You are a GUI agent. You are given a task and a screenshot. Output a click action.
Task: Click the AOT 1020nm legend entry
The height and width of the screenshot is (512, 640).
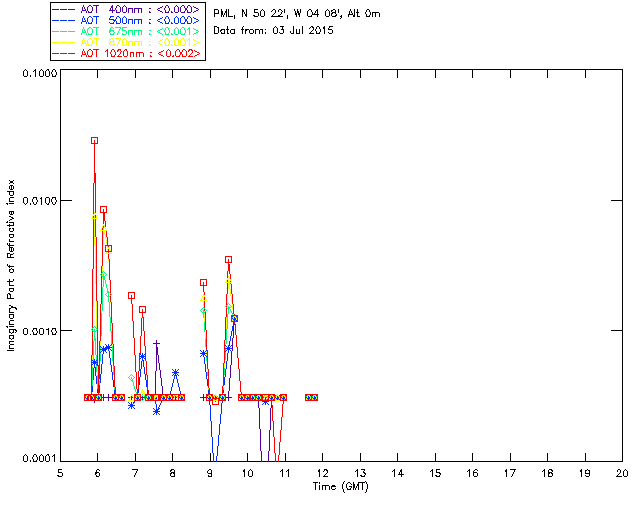tap(127, 53)
